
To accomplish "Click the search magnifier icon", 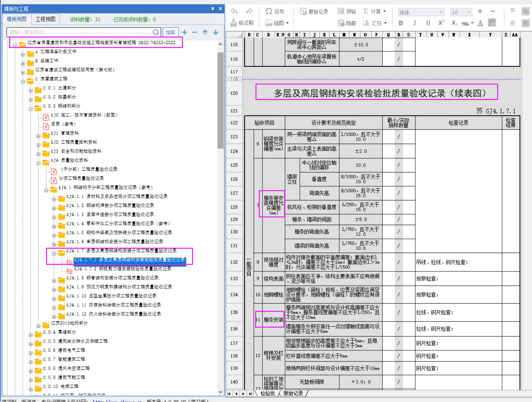I will coord(156,32).
